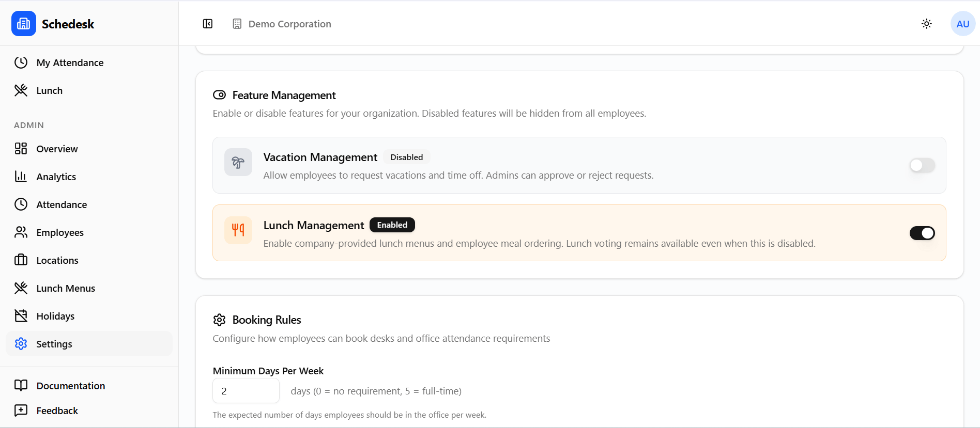This screenshot has width=980, height=428.
Task: Open Analytics page
Action: pyautogui.click(x=89, y=177)
